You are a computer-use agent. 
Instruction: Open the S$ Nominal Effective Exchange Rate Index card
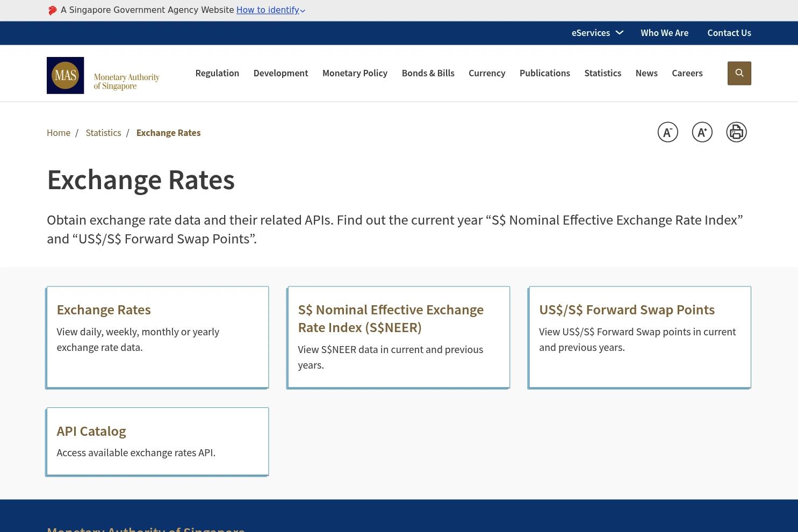coord(399,337)
